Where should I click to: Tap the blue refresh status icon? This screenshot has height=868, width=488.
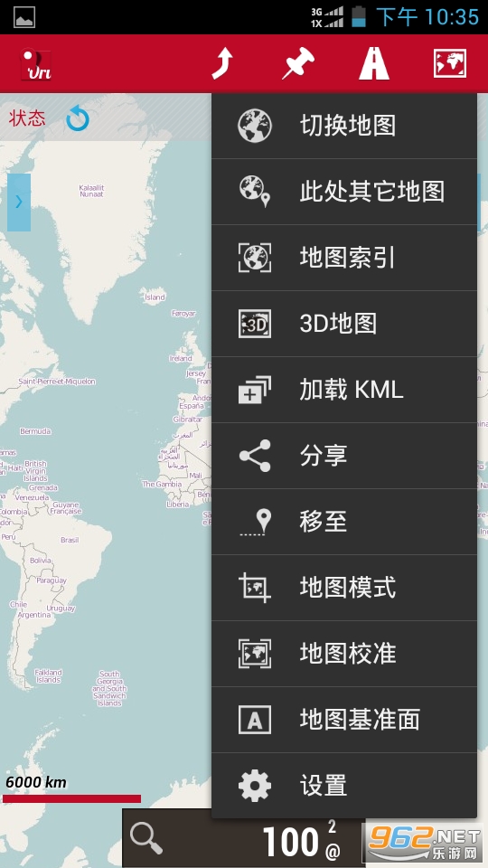78,119
